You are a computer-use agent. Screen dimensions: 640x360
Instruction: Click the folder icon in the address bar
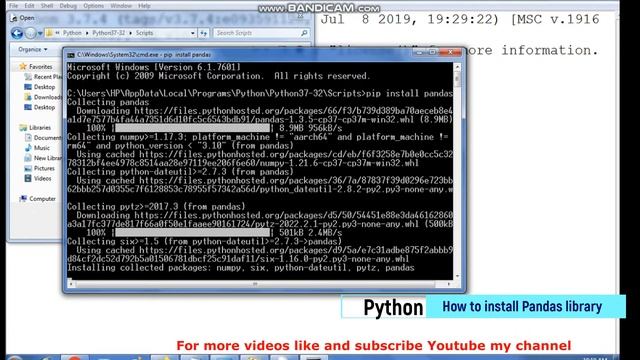[x=50, y=33]
